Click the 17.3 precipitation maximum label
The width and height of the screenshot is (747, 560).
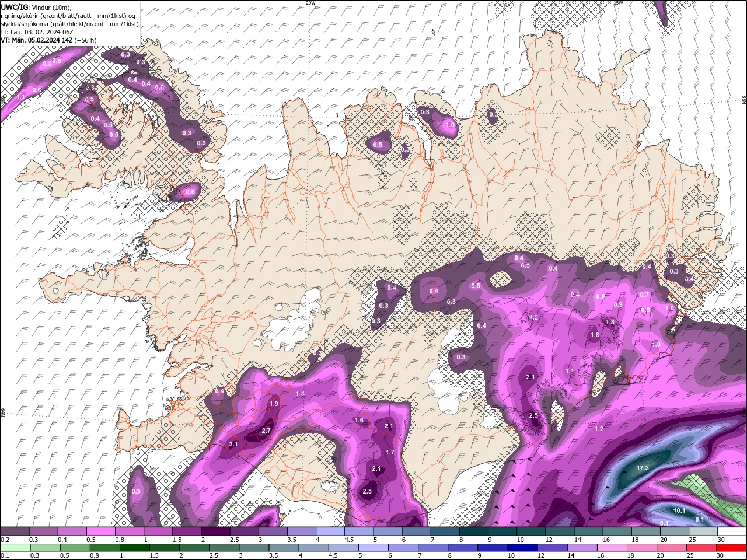[x=643, y=468]
